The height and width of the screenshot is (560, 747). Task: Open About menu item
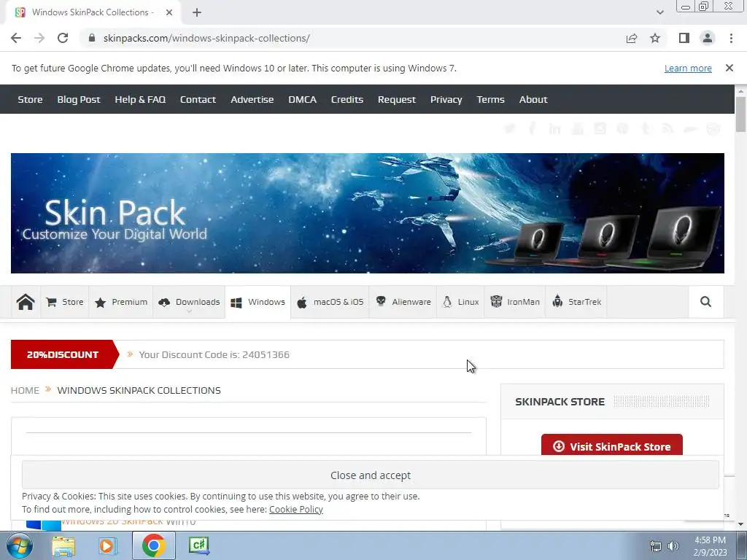(533, 99)
